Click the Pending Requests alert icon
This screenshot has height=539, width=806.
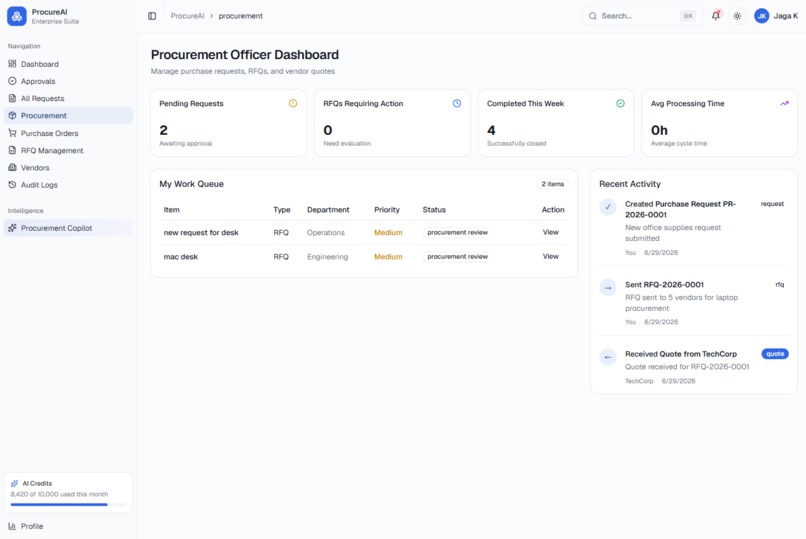tap(293, 103)
